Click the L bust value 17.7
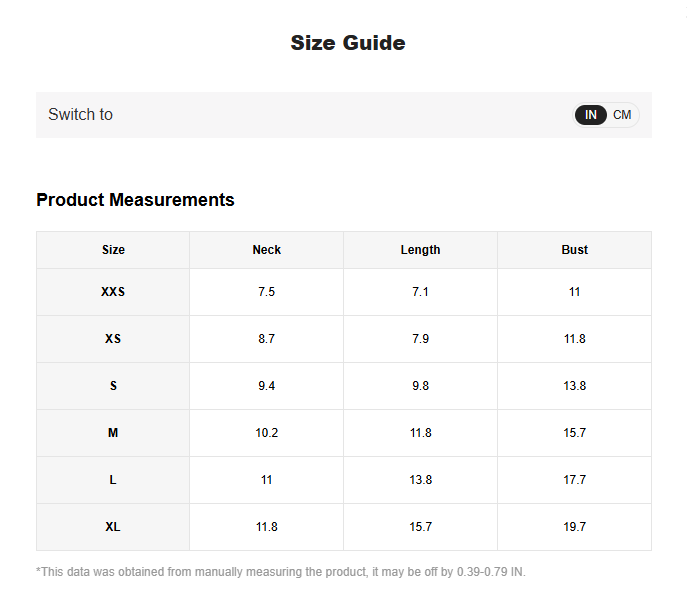Image resolution: width=687 pixels, height=593 pixels. pos(574,480)
